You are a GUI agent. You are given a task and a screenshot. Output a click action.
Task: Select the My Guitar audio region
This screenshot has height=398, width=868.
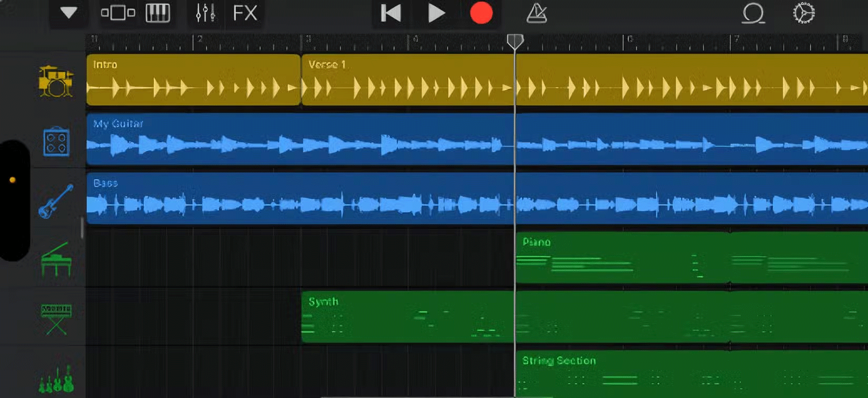(x=300, y=139)
